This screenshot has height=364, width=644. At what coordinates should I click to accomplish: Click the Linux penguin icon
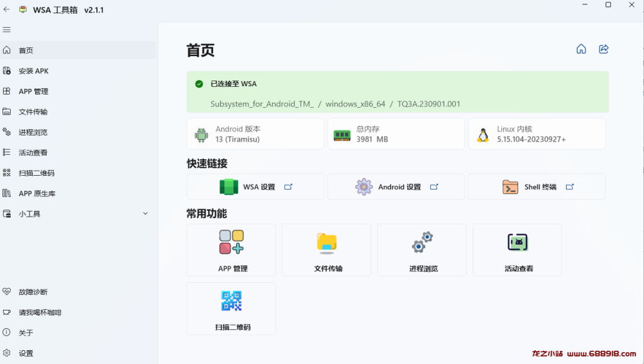tap(483, 135)
